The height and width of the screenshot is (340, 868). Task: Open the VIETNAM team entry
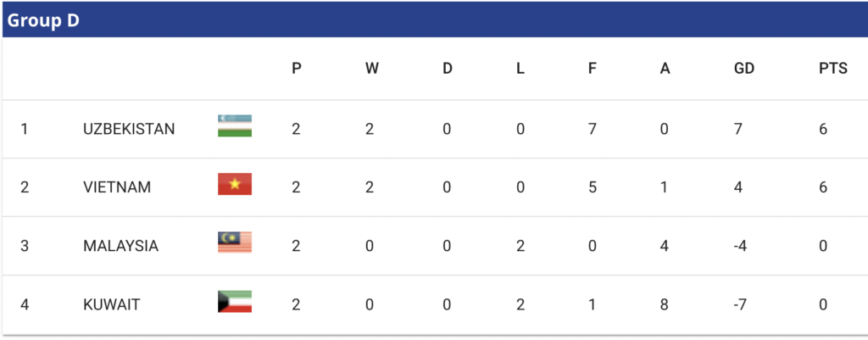pyautogui.click(x=117, y=187)
